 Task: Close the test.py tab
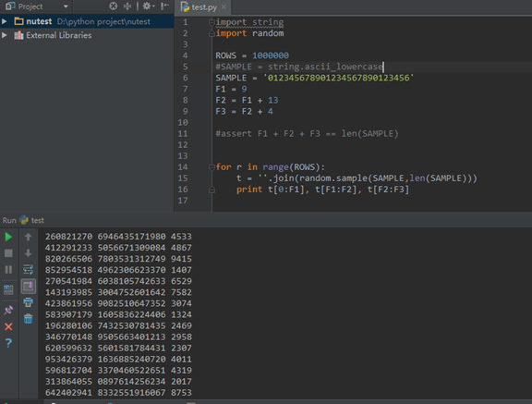click(224, 6)
